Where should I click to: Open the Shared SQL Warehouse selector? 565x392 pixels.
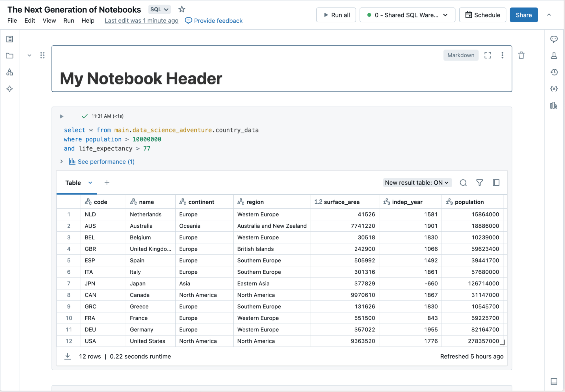click(407, 15)
